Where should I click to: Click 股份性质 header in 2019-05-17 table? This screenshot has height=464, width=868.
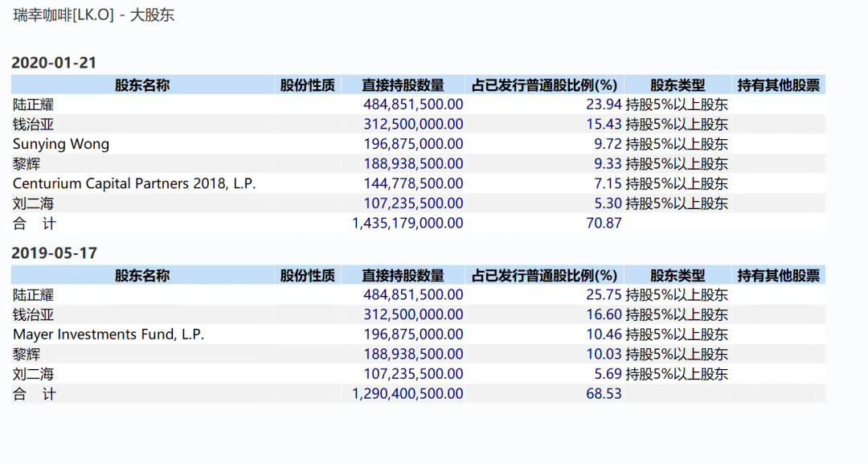pyautogui.click(x=307, y=276)
